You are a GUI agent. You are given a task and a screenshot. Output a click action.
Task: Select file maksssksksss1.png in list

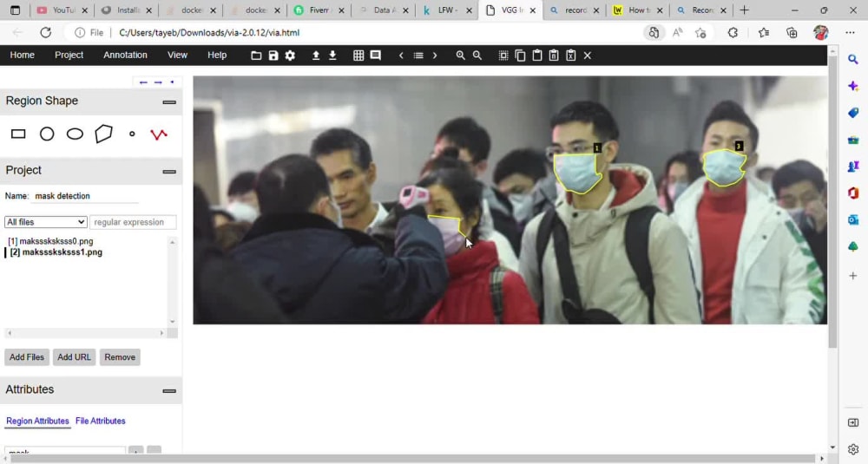[56, 252]
